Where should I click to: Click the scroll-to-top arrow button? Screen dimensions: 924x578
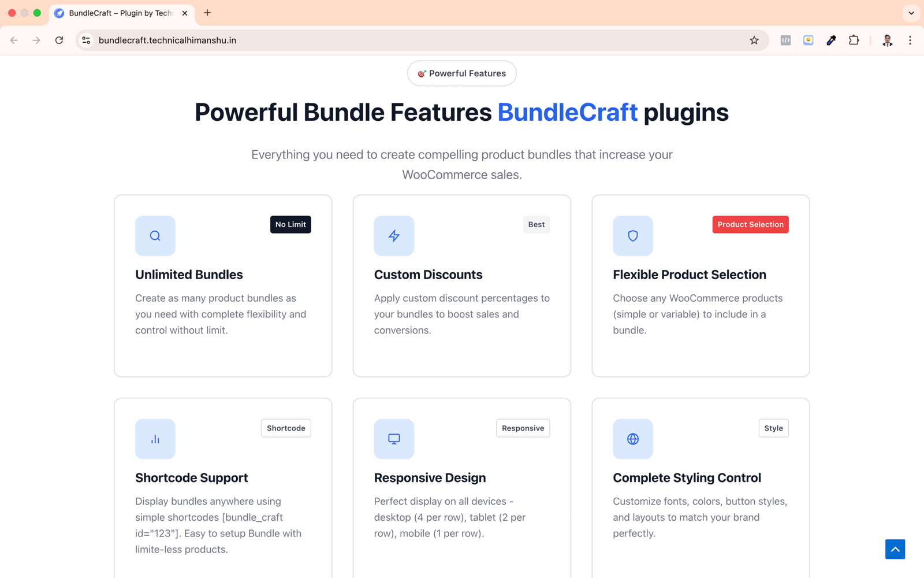click(x=895, y=549)
